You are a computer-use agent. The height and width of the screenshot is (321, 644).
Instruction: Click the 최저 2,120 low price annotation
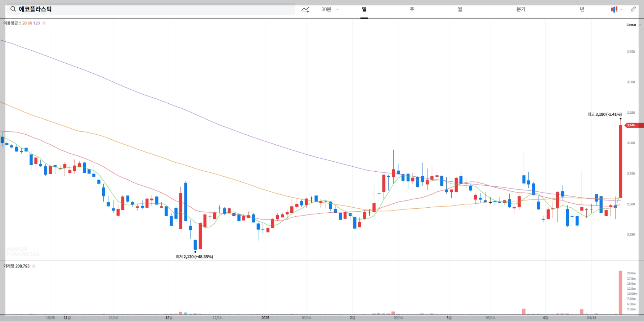(194, 257)
